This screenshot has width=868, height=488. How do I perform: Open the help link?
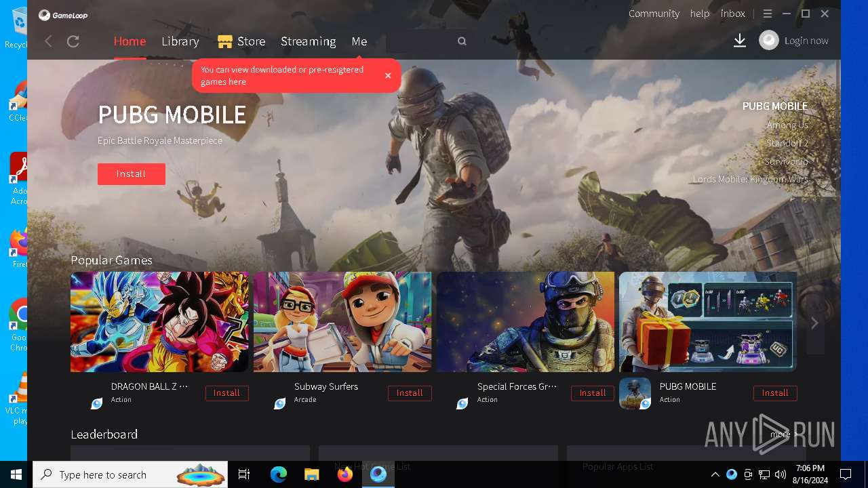[700, 14]
